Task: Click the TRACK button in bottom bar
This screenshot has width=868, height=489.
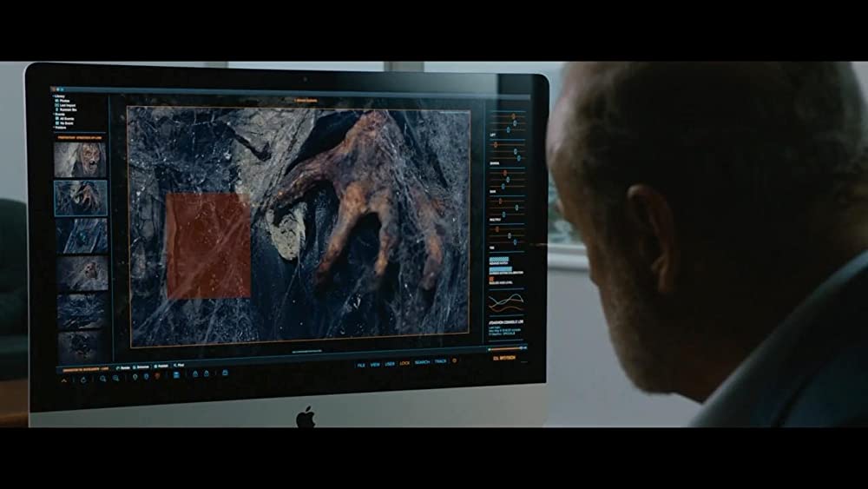Action: [x=440, y=361]
